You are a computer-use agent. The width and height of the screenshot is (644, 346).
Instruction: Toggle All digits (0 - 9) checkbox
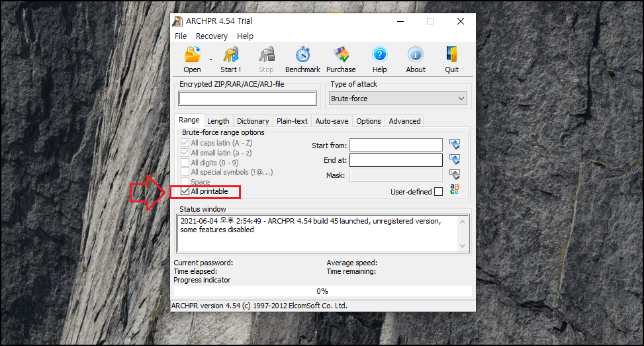pyautogui.click(x=185, y=163)
